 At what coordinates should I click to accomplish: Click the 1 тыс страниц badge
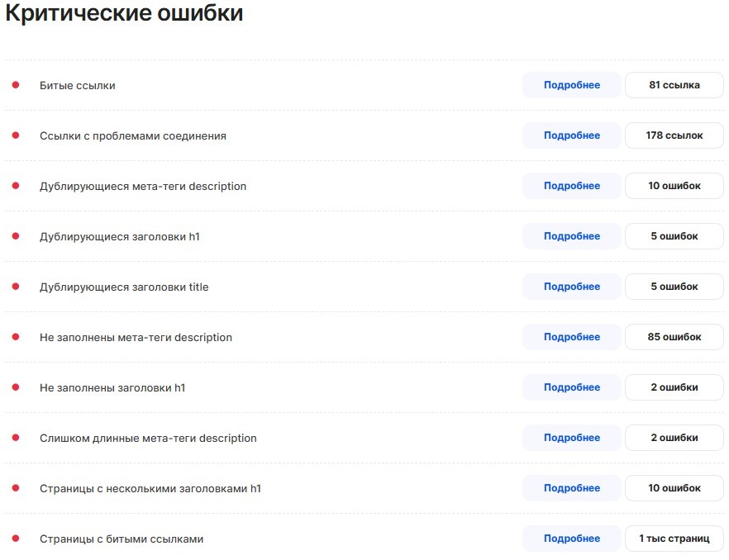[x=674, y=539]
